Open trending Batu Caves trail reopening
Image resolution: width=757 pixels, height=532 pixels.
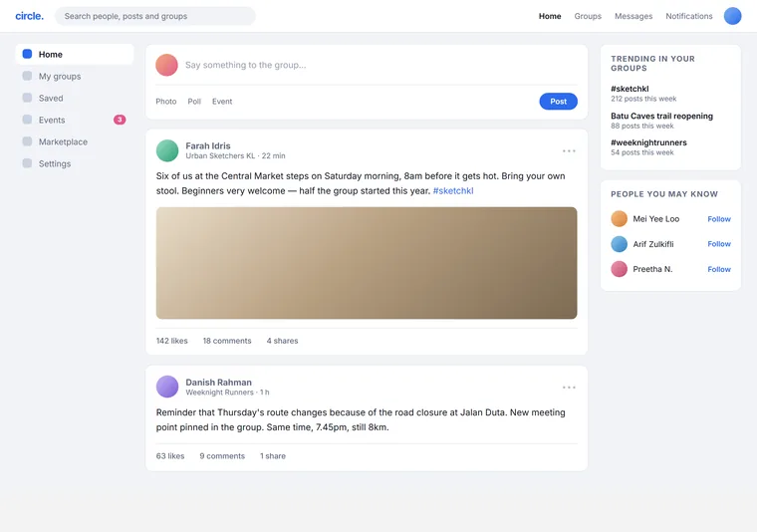point(661,116)
